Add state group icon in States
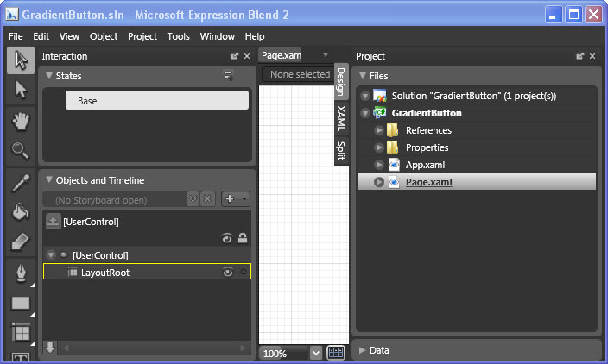608x364 pixels. (228, 75)
